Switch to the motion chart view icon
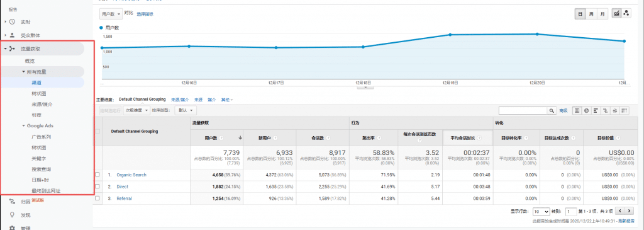This screenshot has width=644, height=230. click(626, 14)
